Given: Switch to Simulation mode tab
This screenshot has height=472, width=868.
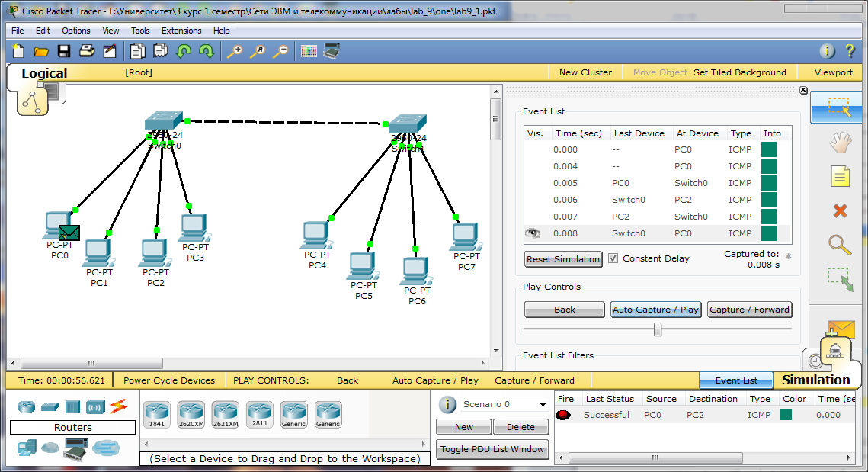Looking at the screenshot, I should click(815, 380).
